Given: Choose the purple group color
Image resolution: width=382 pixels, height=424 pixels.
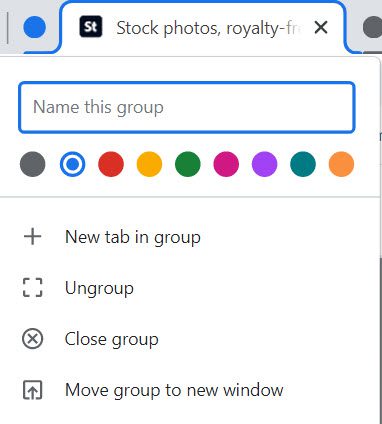Looking at the screenshot, I should click(265, 164).
